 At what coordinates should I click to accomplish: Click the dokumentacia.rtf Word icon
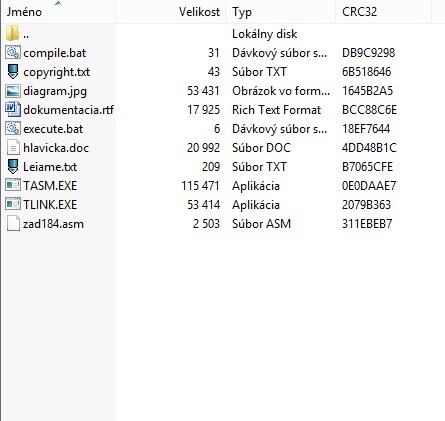13,110
